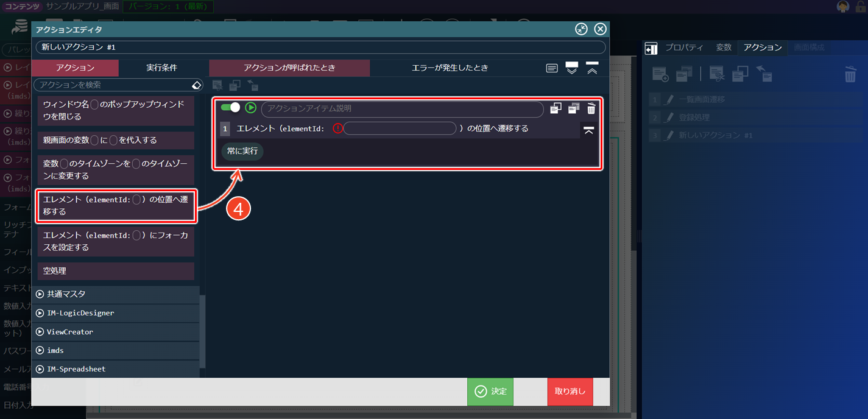
Task: Expand all action items with down-chevron icon
Action: click(571, 68)
